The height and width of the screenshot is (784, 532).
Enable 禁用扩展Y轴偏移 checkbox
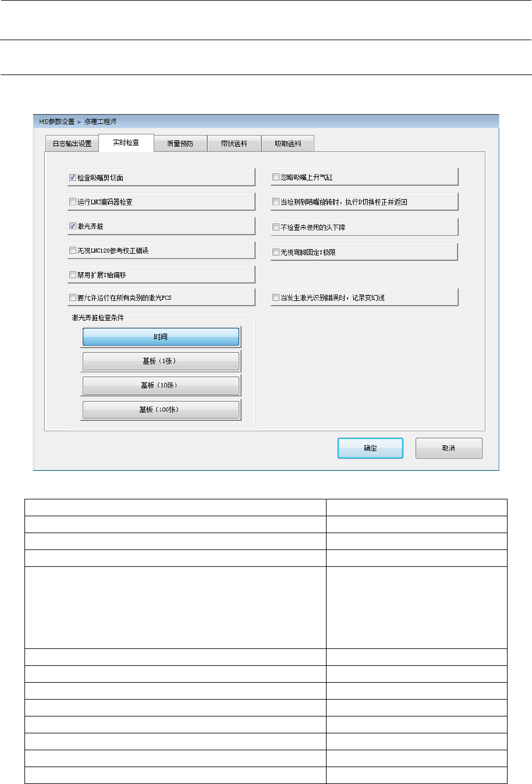click(x=73, y=275)
